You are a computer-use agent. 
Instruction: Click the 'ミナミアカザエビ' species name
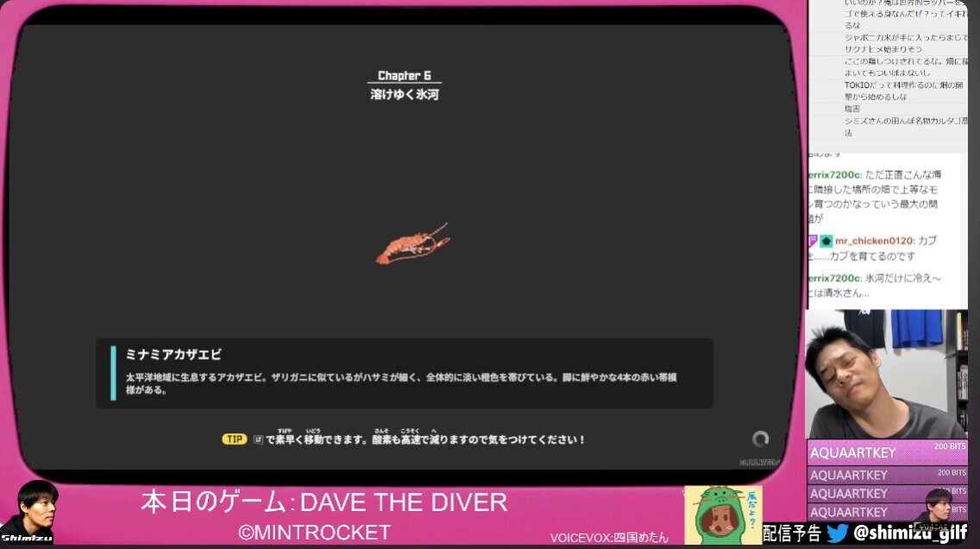click(x=173, y=355)
